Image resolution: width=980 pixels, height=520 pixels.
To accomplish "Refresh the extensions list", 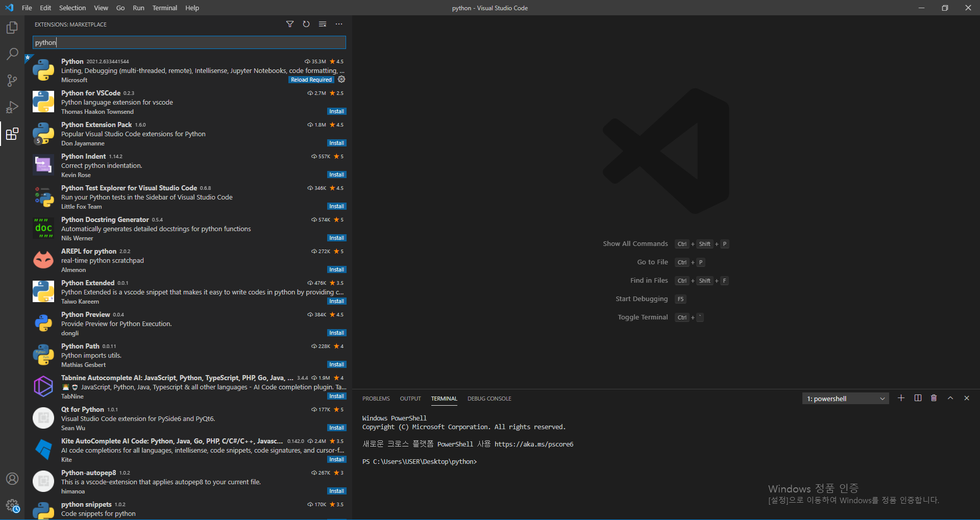I will coord(306,24).
